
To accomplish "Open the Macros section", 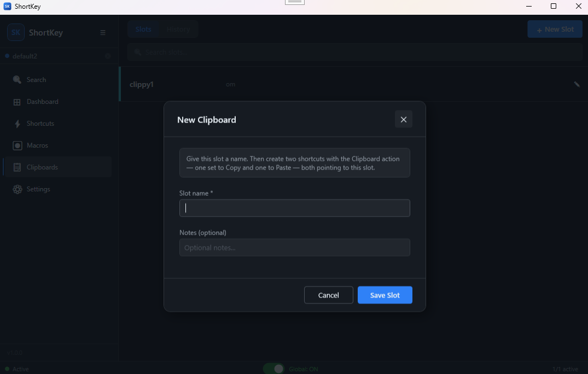I will coord(38,145).
